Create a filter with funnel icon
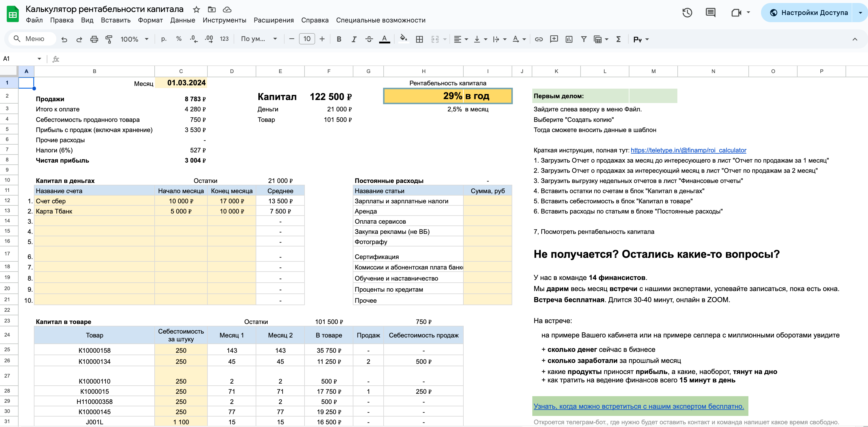Viewport: 868px width, 427px height. (x=584, y=40)
